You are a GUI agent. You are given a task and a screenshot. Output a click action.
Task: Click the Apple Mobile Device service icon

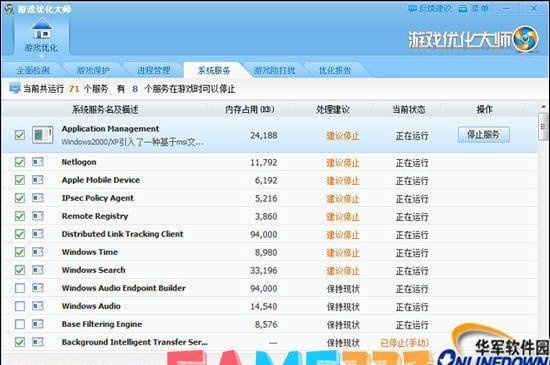[38, 180]
